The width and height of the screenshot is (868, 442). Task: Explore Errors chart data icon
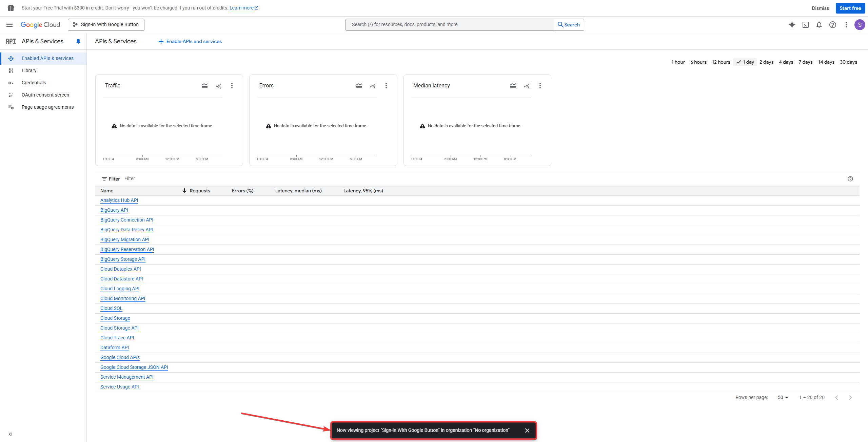[373, 86]
